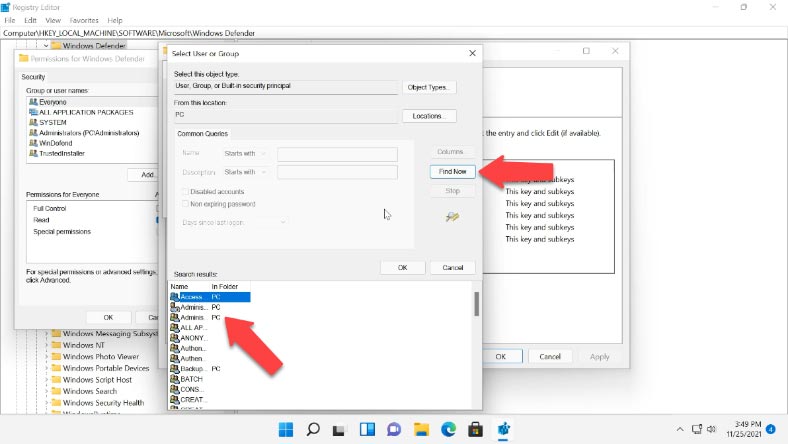Open the View menu
The height and width of the screenshot is (444, 788).
coord(53,20)
